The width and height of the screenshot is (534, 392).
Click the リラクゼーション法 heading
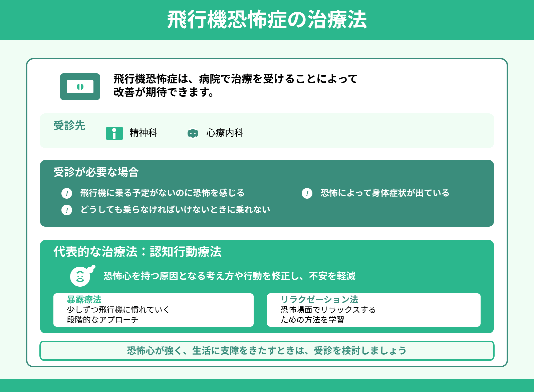tap(319, 299)
